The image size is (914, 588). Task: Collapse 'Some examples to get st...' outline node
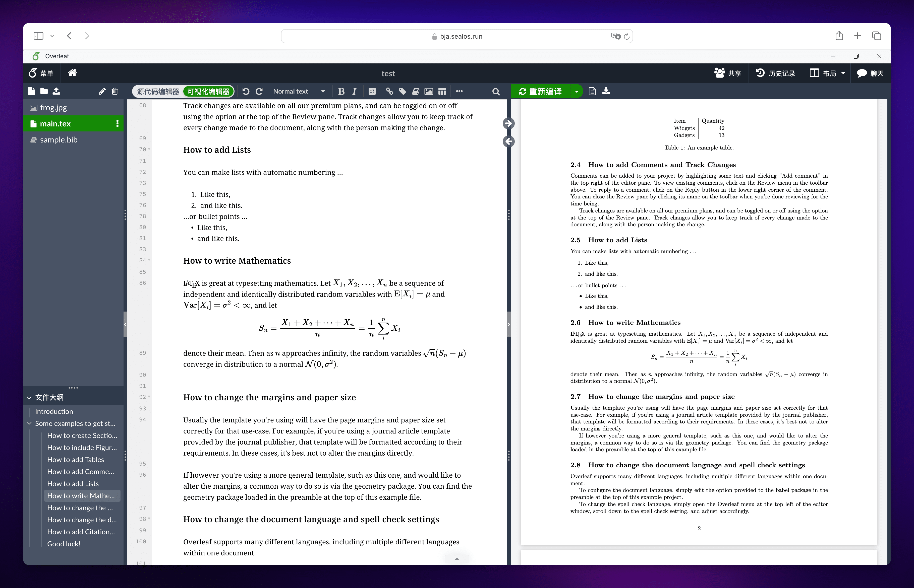(29, 423)
